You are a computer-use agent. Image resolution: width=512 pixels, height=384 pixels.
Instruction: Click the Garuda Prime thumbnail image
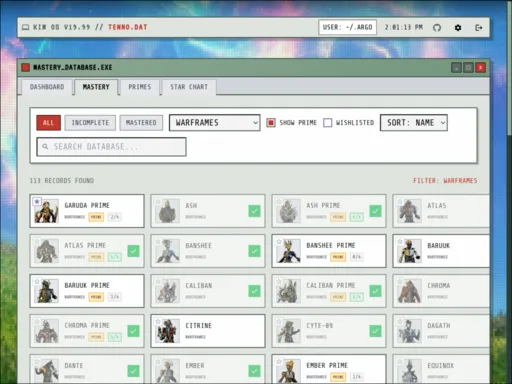click(x=47, y=211)
